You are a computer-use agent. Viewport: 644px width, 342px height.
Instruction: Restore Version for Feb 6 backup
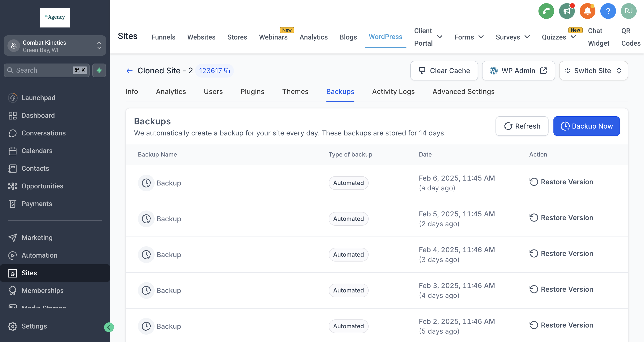point(561,182)
